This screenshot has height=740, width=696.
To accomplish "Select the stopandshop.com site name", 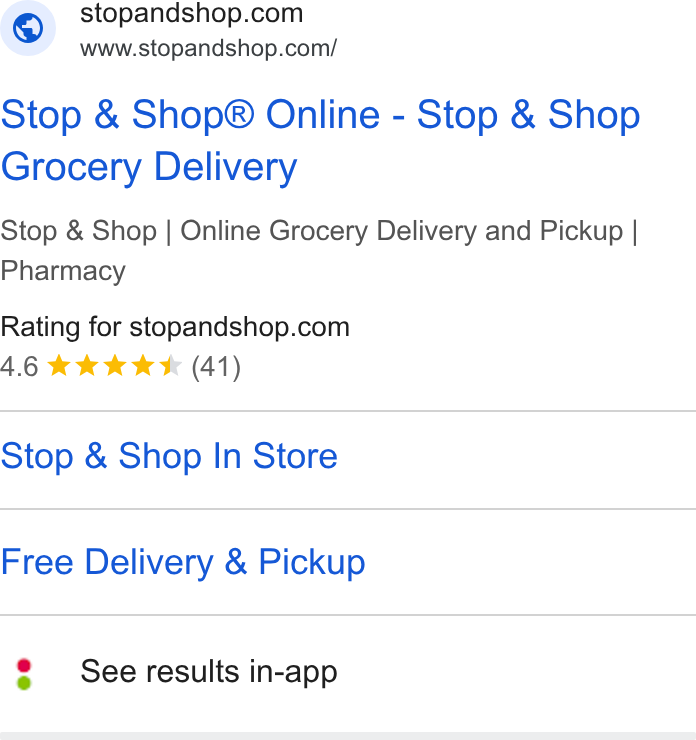I will click(x=192, y=13).
